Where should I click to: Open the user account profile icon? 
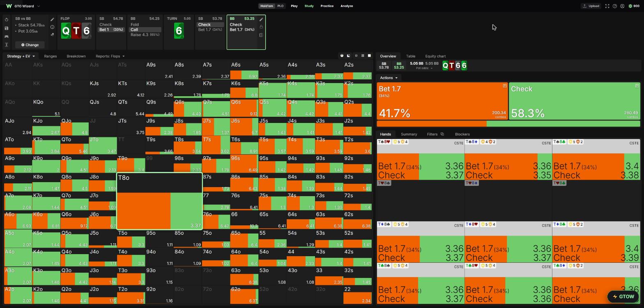[x=622, y=6]
